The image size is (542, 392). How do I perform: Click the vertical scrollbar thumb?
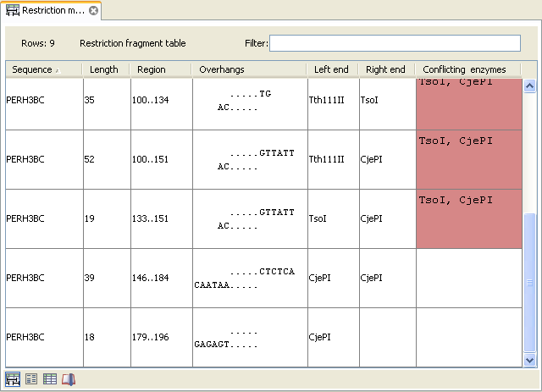[529, 283]
